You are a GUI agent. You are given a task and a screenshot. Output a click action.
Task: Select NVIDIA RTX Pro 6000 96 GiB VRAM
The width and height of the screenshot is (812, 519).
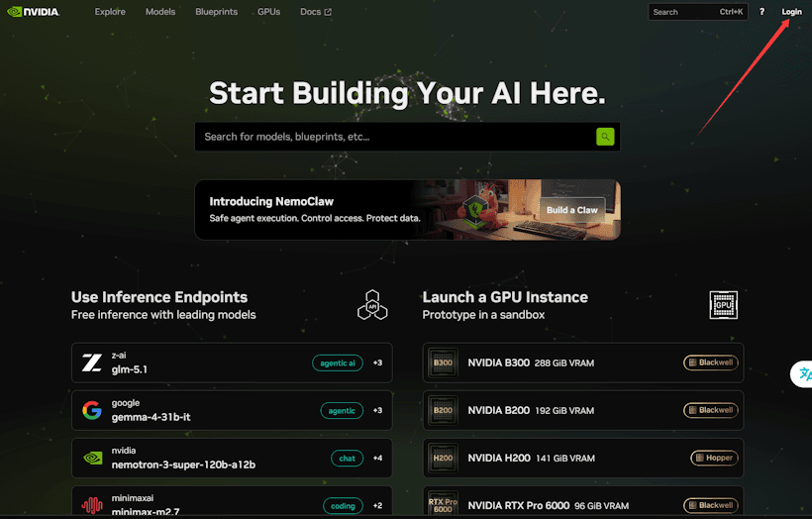tap(583, 501)
